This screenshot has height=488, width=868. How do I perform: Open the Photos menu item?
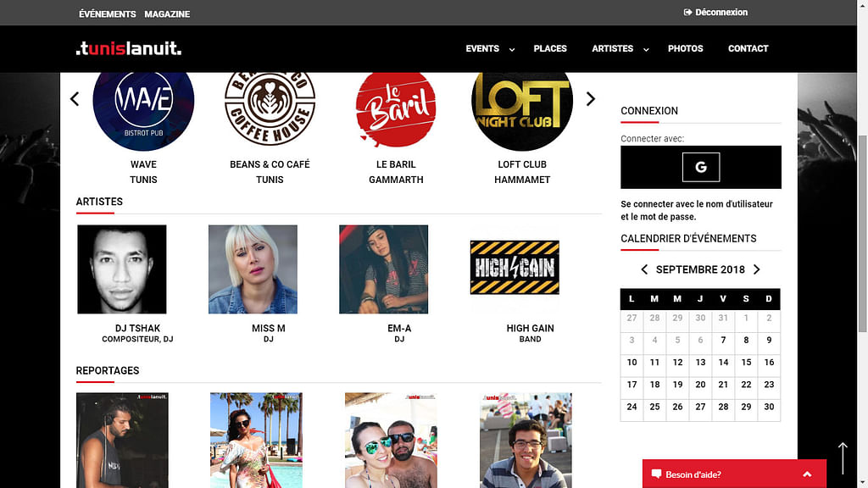click(685, 48)
